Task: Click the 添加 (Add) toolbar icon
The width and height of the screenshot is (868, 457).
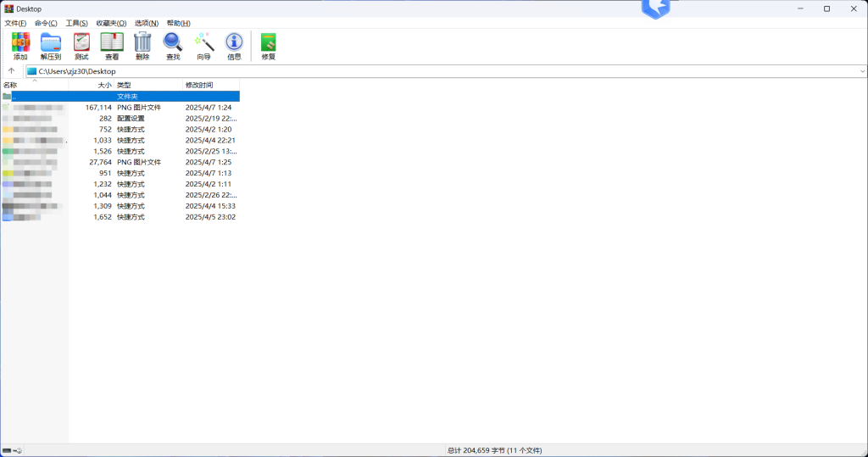Action: tap(20, 46)
